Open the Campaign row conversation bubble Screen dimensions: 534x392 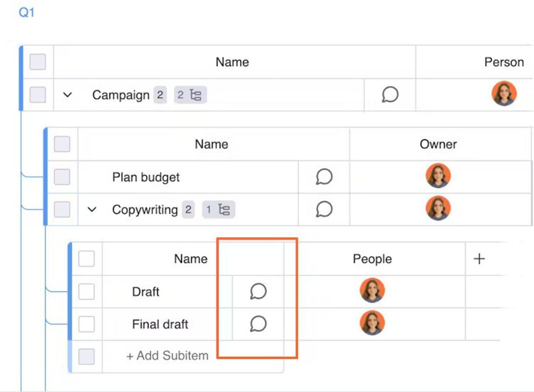click(x=390, y=95)
